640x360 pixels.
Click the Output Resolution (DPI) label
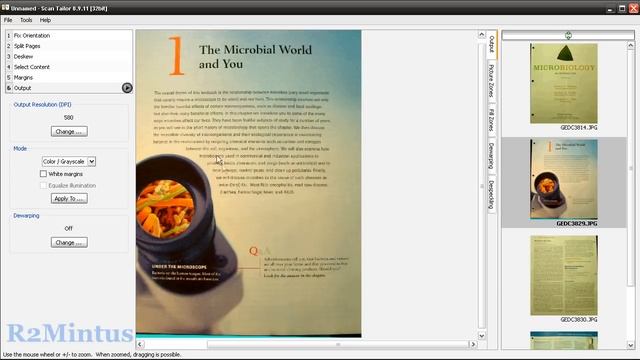point(42,104)
